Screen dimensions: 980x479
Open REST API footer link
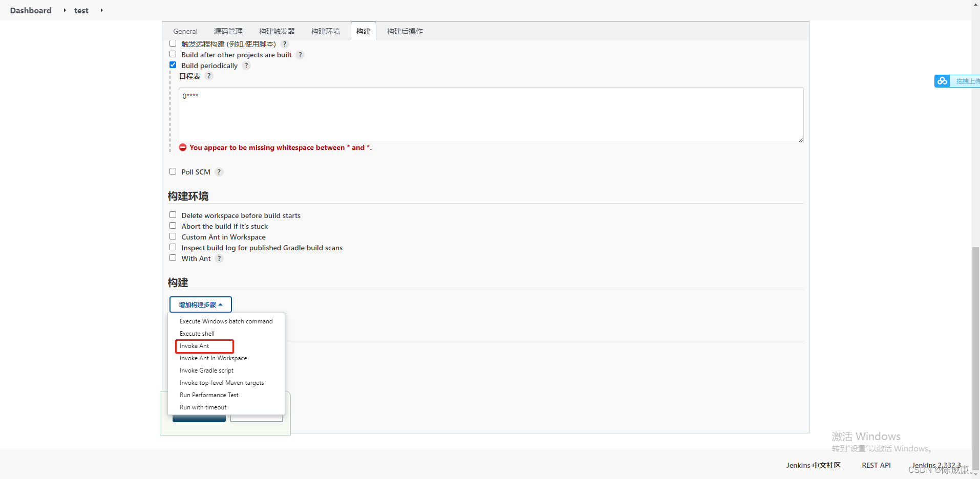(x=876, y=465)
